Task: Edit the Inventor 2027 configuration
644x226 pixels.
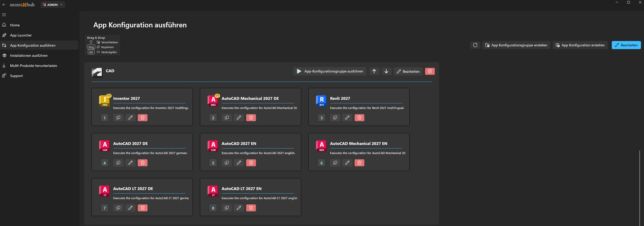Action: (x=130, y=118)
